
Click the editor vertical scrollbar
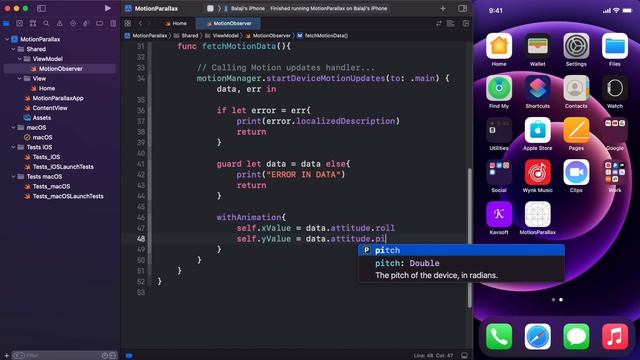pos(469,237)
